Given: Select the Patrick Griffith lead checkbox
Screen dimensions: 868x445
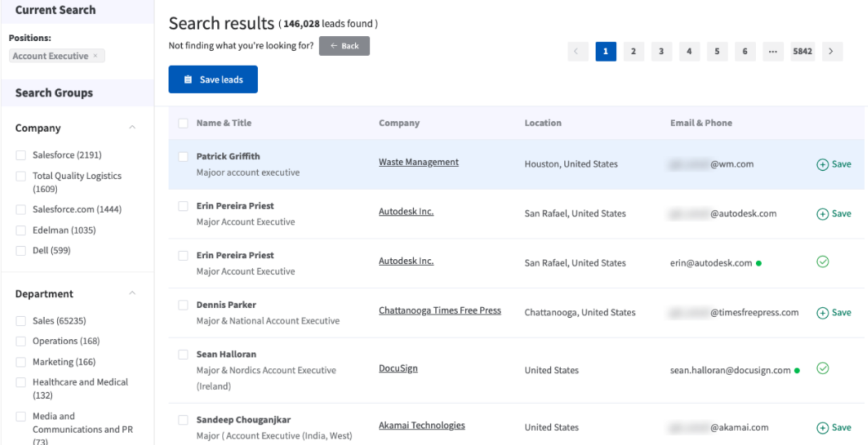Looking at the screenshot, I should pos(183,157).
